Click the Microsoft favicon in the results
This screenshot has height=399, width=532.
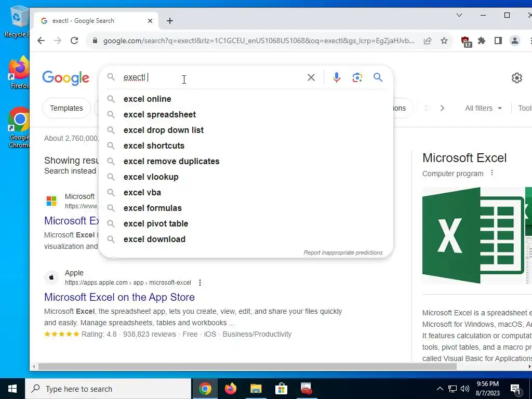pos(51,201)
